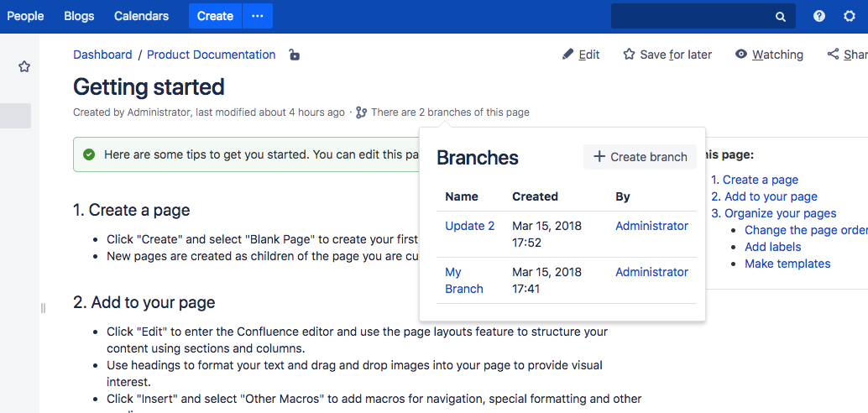Image resolution: width=868 pixels, height=413 pixels.
Task: Click the 'Getting started' page title
Action: tap(149, 87)
